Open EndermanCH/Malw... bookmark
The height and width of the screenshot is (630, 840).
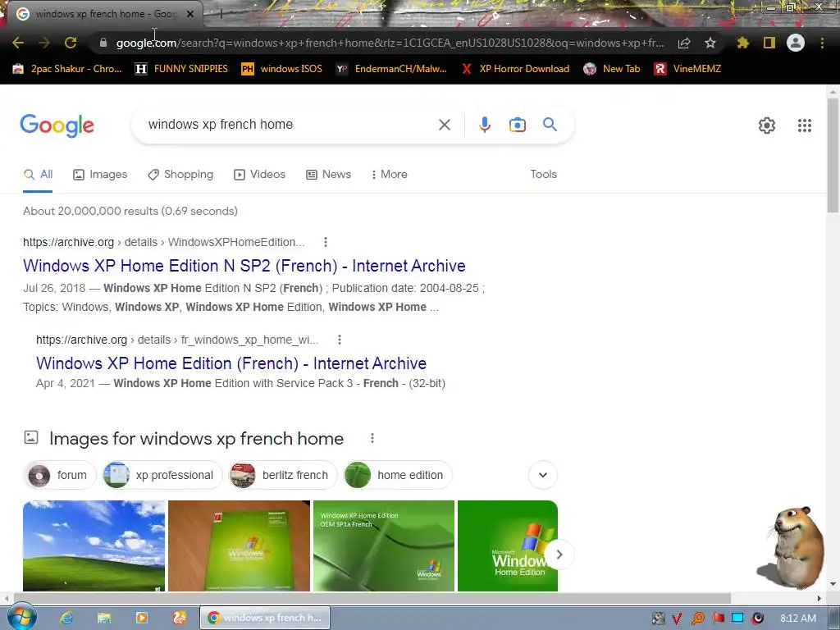[x=391, y=69]
